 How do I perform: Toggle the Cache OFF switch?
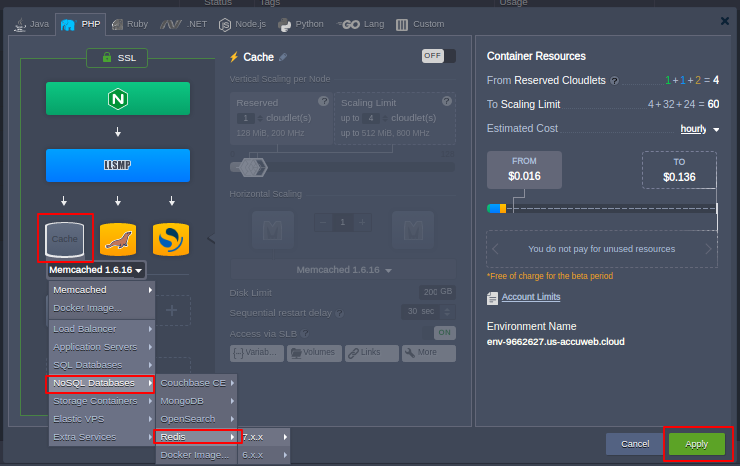(x=438, y=56)
